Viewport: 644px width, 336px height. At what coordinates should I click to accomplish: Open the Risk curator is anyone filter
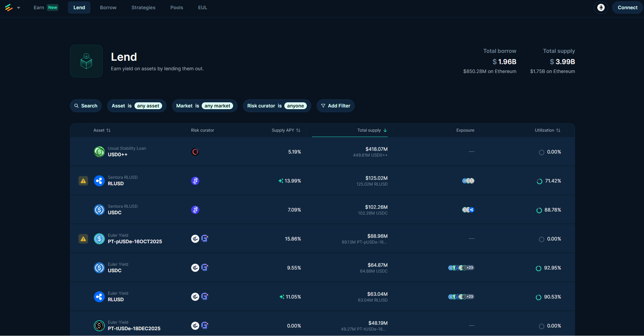[277, 106]
